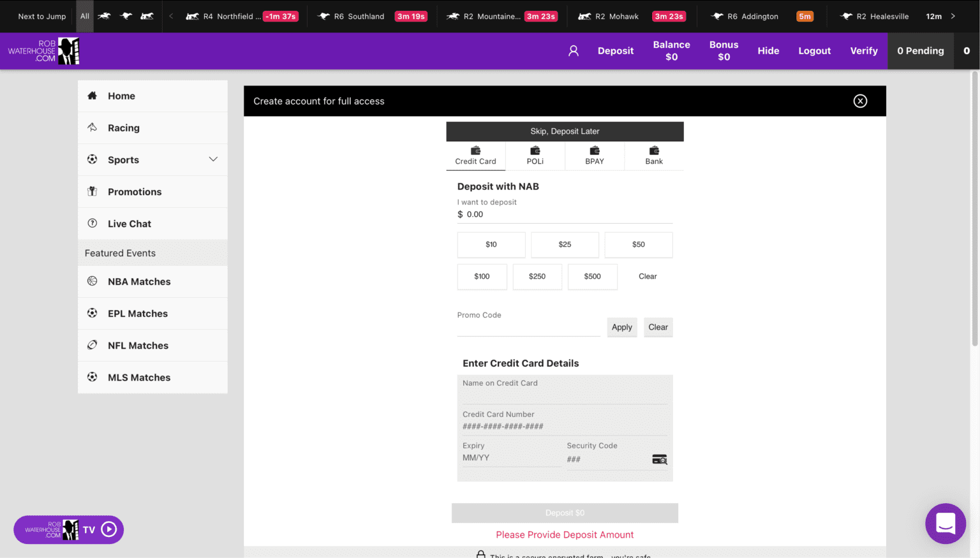The image size is (980, 558).
Task: Click the Deposit $0 submit button
Action: click(565, 513)
